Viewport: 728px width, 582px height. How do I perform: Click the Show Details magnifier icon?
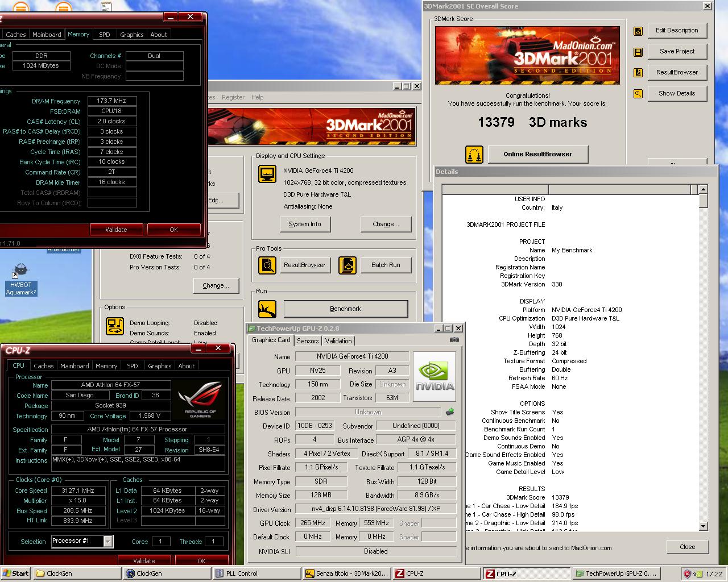pyautogui.click(x=638, y=94)
